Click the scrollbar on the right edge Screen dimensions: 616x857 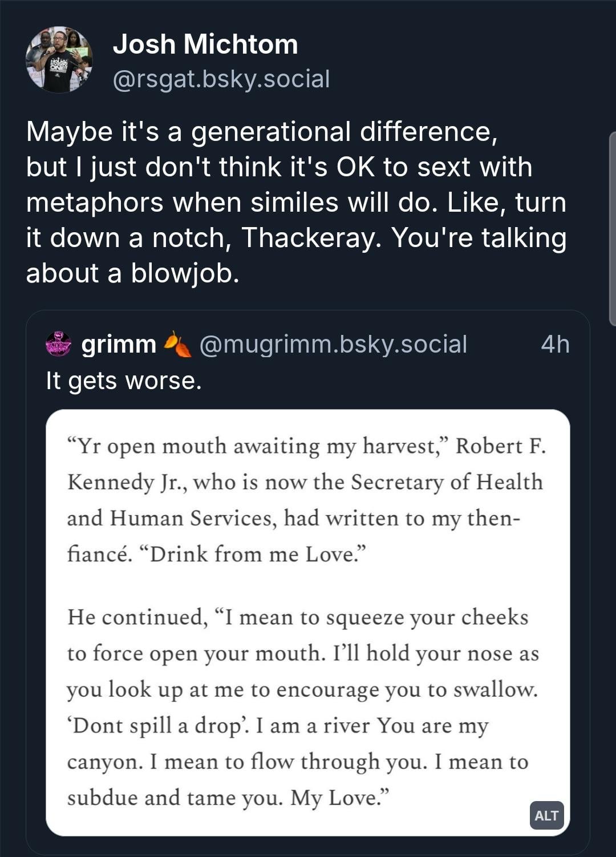(x=612, y=228)
